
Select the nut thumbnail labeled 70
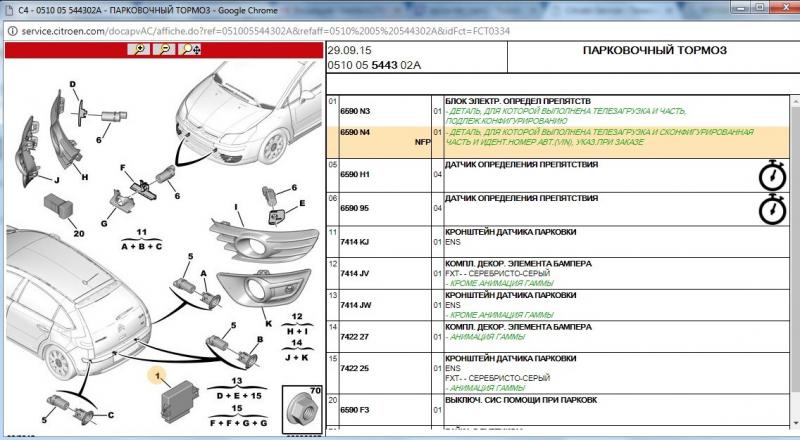coord(303,410)
